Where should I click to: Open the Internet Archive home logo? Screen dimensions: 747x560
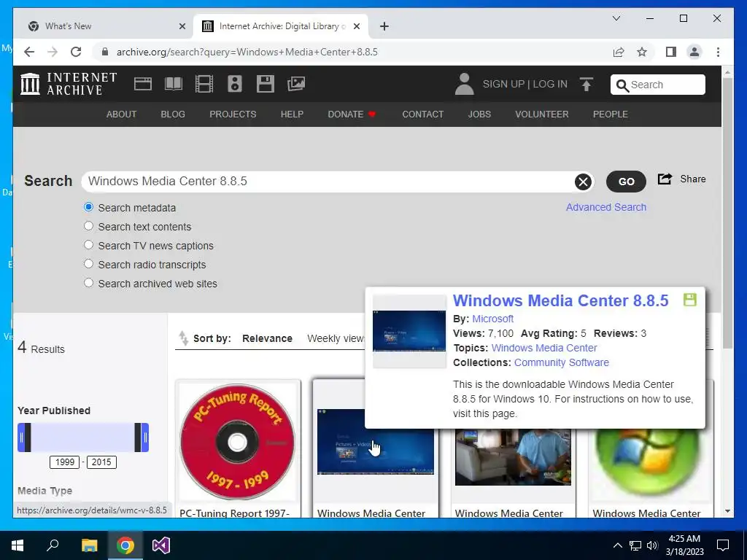click(x=69, y=84)
